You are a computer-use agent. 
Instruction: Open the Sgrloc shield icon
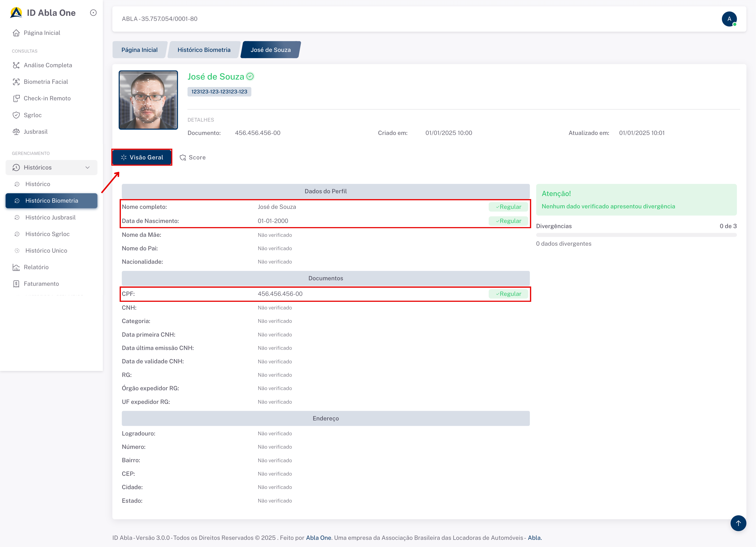coord(16,115)
